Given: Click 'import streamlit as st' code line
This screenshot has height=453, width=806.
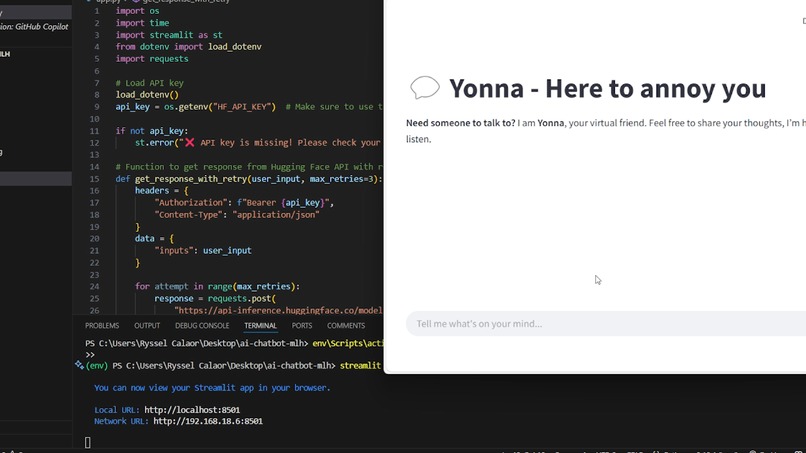Looking at the screenshot, I should click(169, 35).
